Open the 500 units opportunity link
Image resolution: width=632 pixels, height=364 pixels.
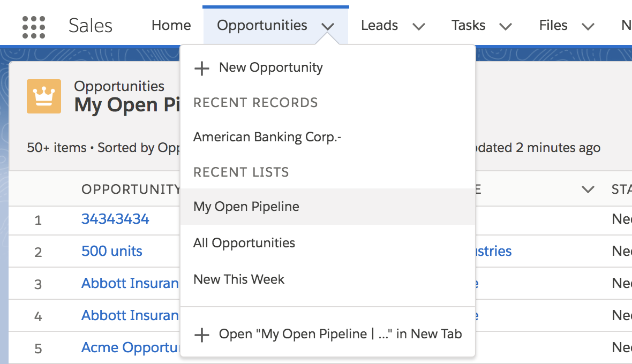pos(111,251)
